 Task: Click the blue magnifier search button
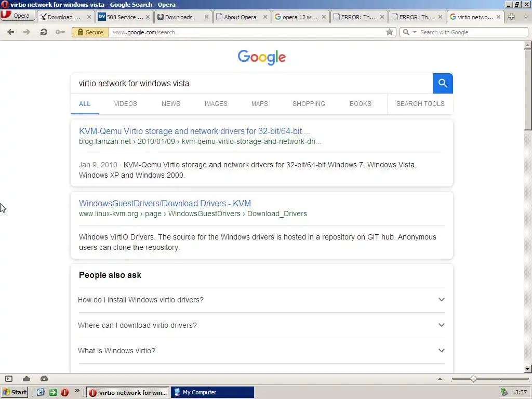[x=443, y=83]
